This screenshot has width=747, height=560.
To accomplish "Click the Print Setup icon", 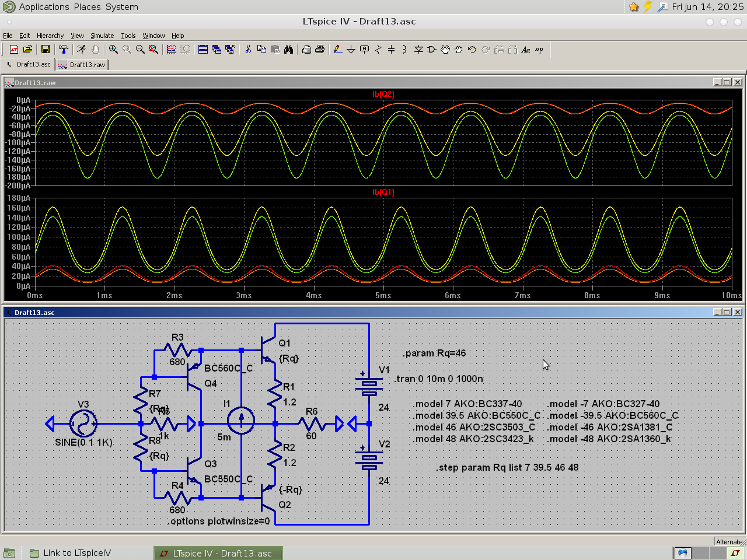I will click(306, 50).
